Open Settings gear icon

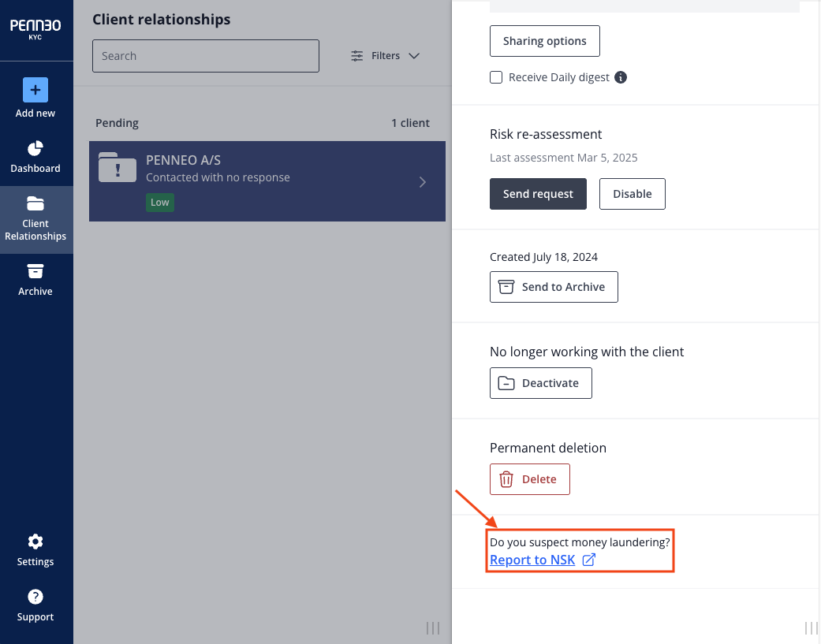35,542
